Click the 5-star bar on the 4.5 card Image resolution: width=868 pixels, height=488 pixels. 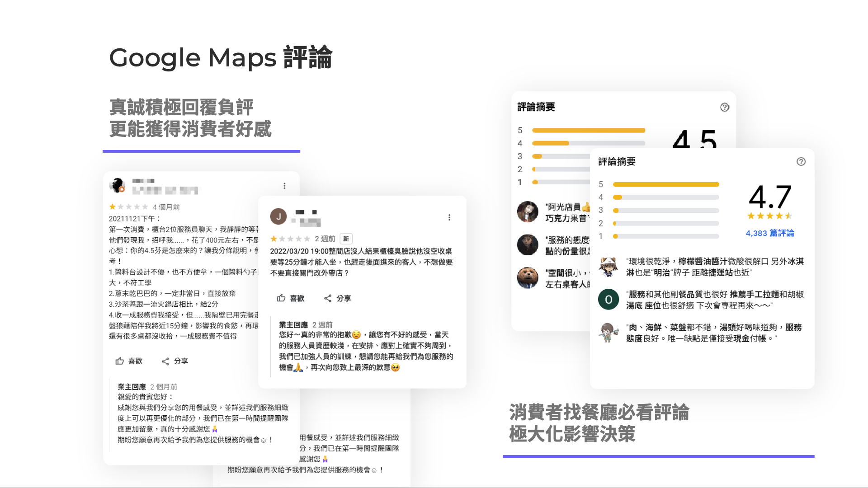point(589,130)
